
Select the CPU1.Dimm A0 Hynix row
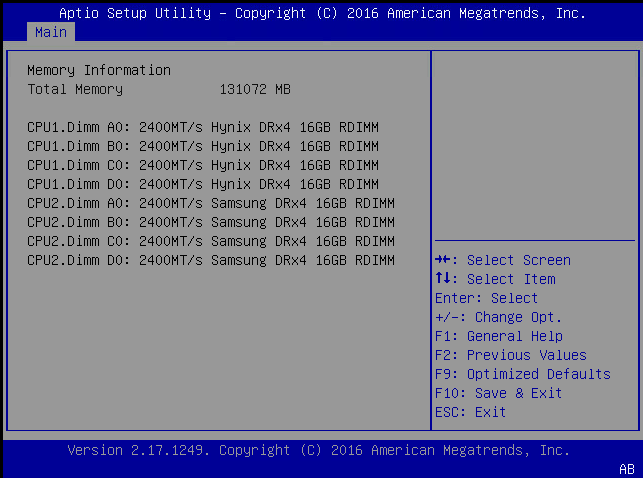pyautogui.click(x=203, y=127)
